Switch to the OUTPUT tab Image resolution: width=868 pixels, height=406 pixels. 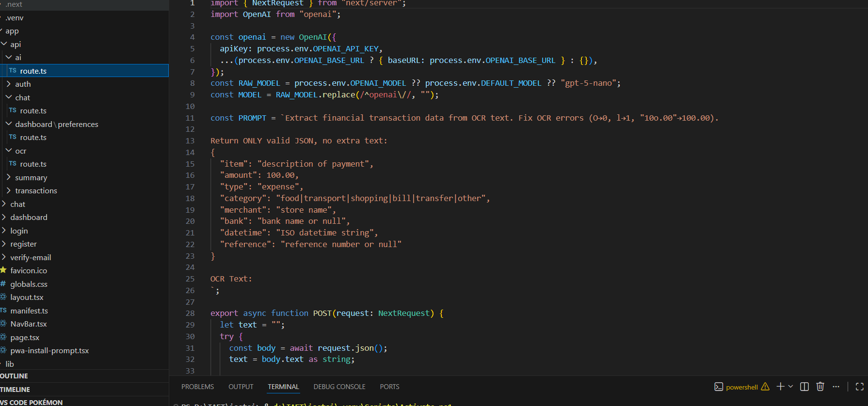click(241, 387)
